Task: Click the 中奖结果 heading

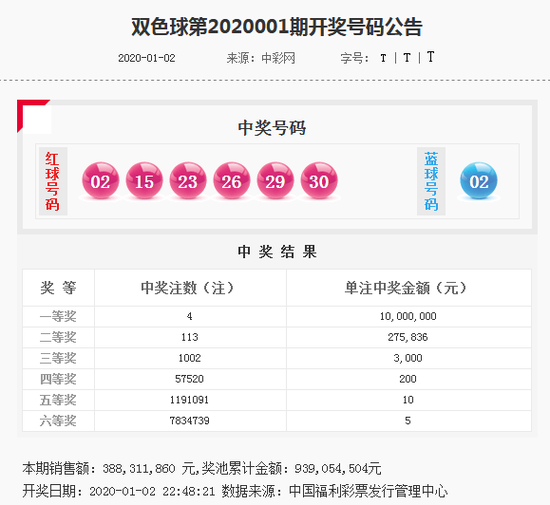Action: (277, 252)
